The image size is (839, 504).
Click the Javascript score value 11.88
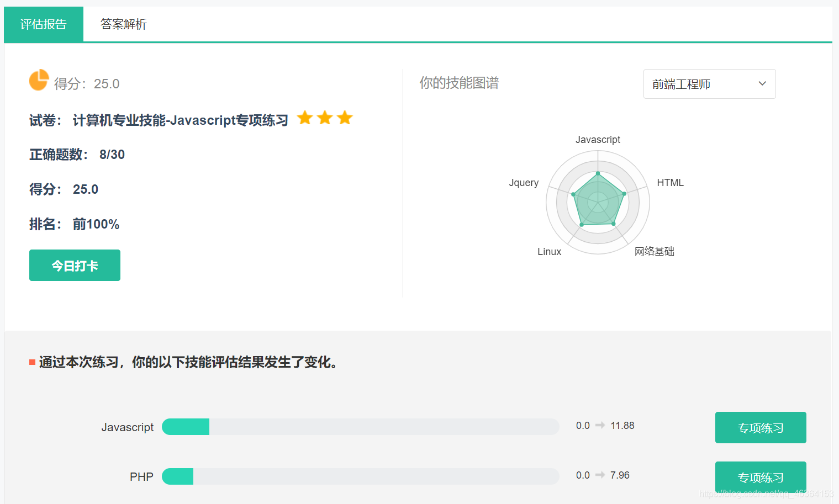coord(622,426)
